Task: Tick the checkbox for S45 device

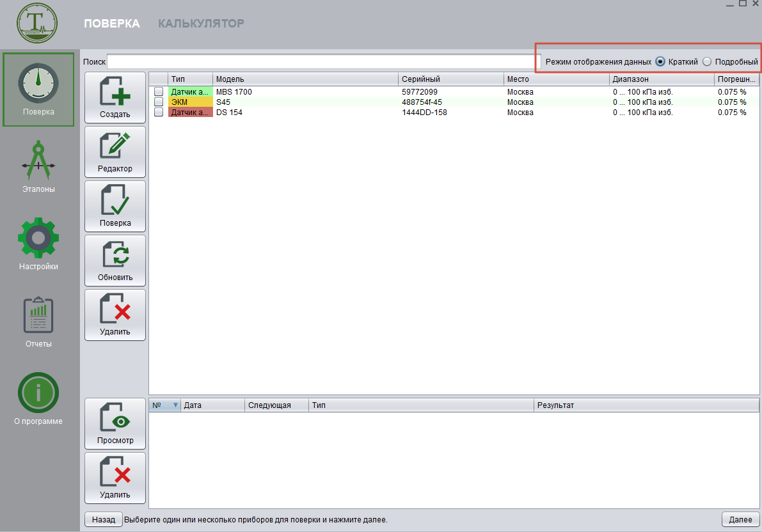Action: click(x=159, y=102)
